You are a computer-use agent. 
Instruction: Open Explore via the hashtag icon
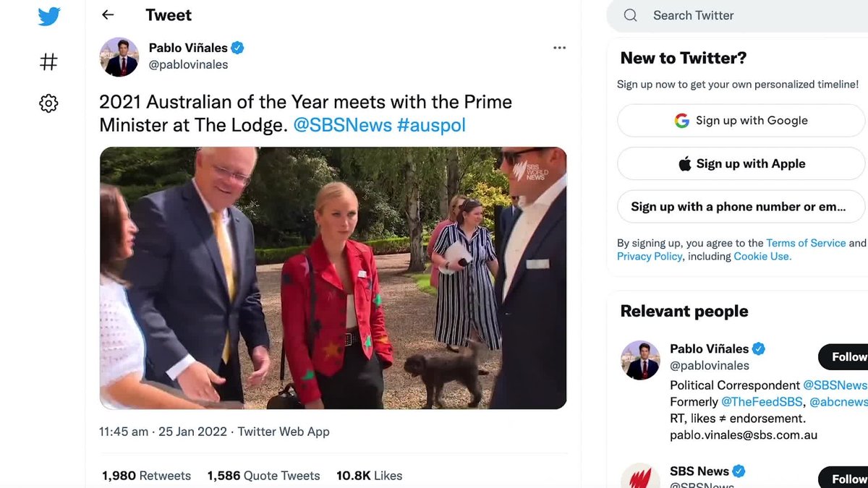pos(48,61)
